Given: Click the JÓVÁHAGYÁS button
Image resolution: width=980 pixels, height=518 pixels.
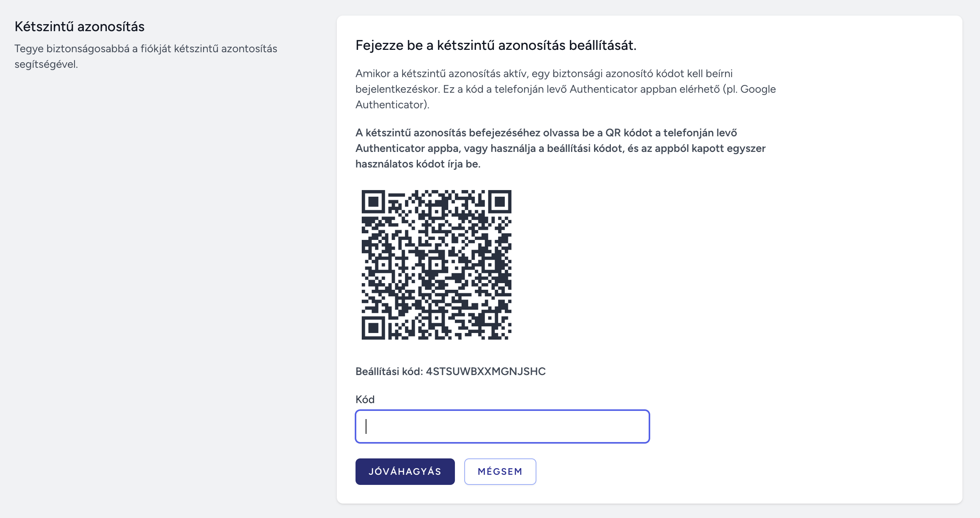Looking at the screenshot, I should click(x=405, y=471).
